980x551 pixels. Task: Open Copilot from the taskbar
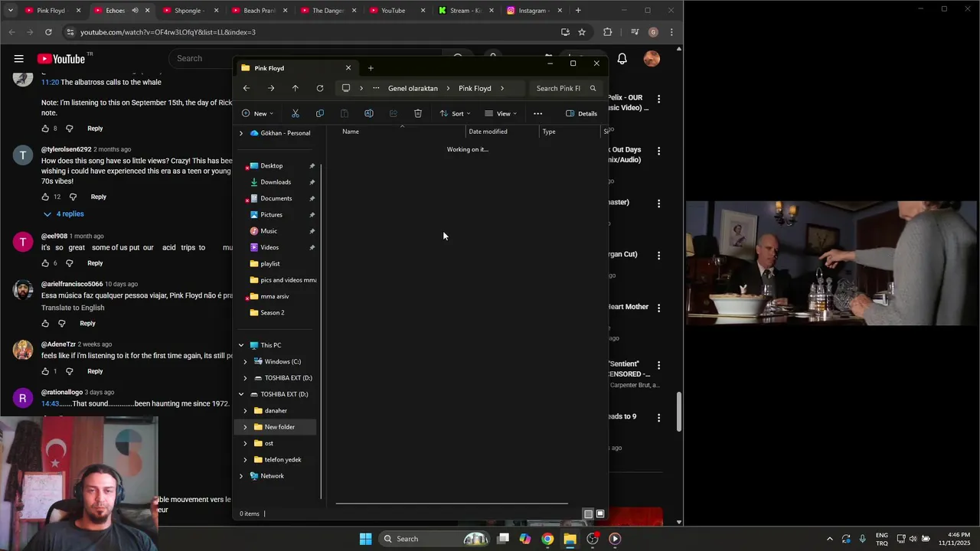[524, 539]
